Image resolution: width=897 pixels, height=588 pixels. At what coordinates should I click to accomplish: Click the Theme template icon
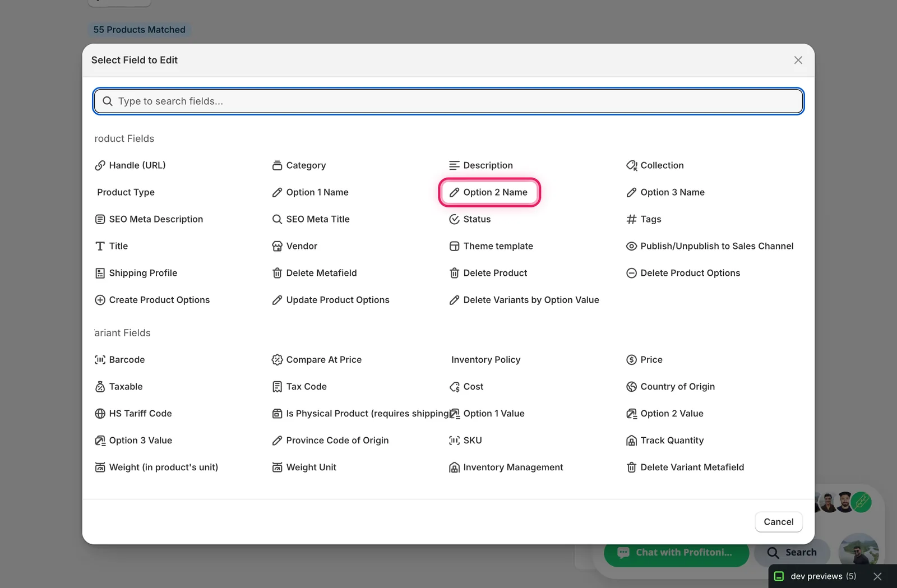(454, 246)
